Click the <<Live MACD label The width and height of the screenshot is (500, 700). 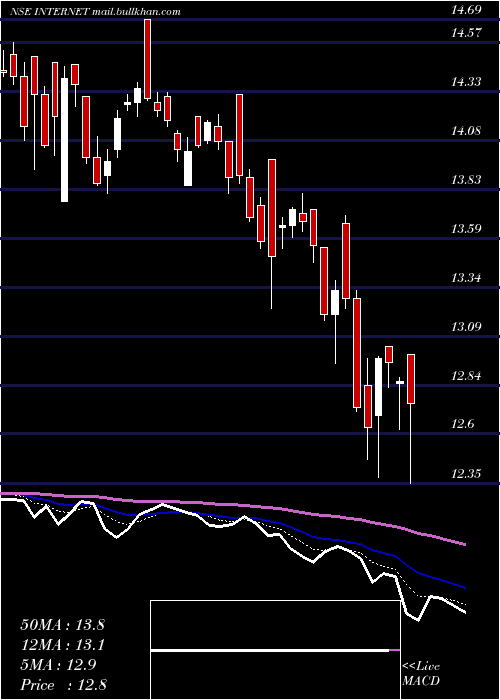421,674
